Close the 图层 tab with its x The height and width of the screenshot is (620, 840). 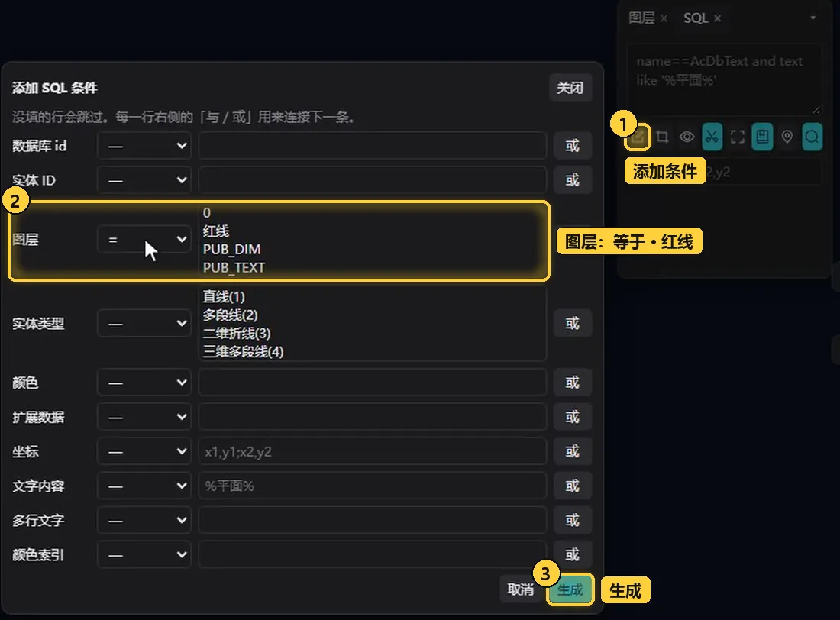(x=664, y=18)
